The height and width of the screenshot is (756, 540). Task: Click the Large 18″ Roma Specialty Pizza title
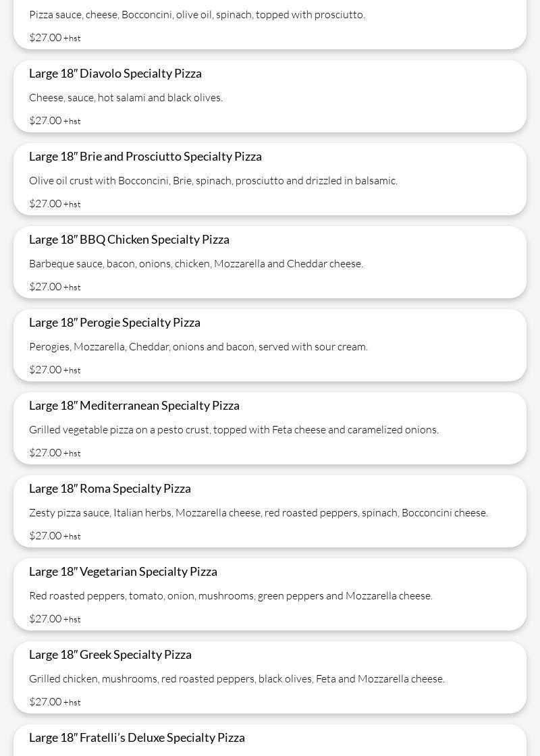[110, 488]
